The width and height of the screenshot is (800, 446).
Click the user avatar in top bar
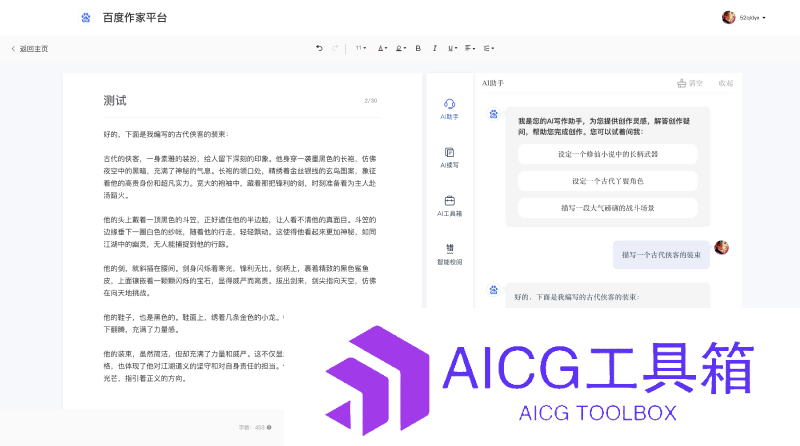[x=729, y=17]
